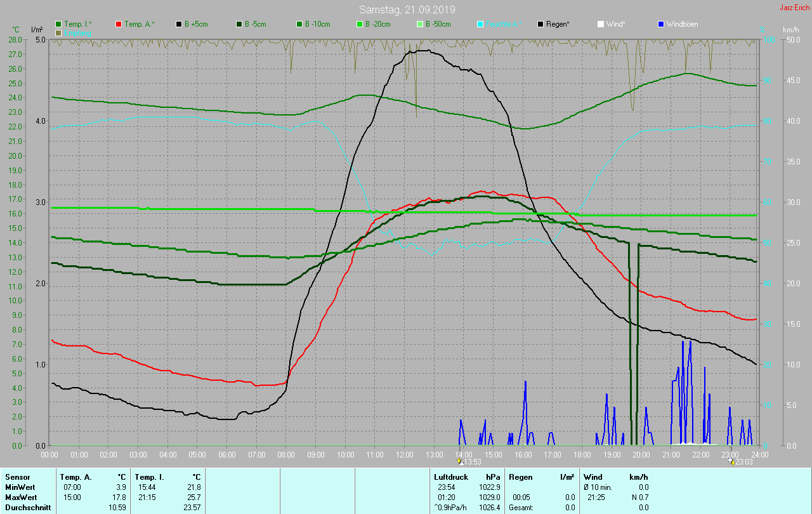Click the 12:00 time axis label
812x514 pixels.
[x=405, y=455]
